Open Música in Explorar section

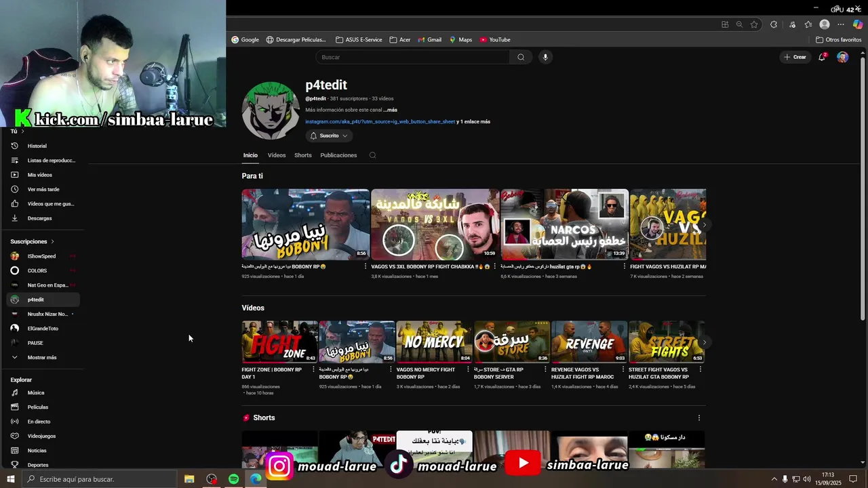pos(43,392)
